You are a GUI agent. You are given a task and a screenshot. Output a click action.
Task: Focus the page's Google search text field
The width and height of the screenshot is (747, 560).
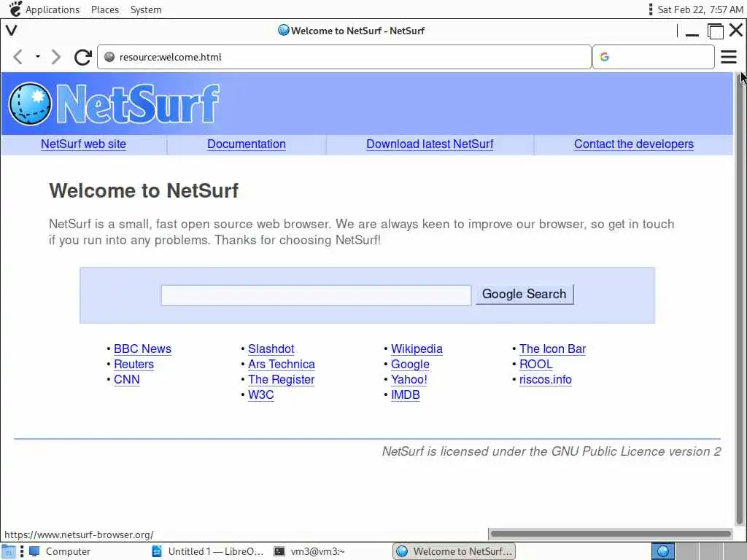pyautogui.click(x=317, y=295)
